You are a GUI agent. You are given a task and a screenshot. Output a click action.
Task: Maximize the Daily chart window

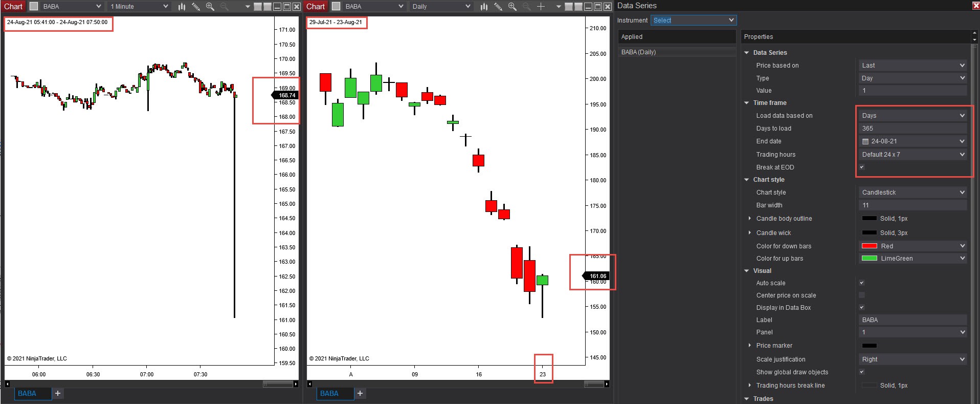(597, 7)
